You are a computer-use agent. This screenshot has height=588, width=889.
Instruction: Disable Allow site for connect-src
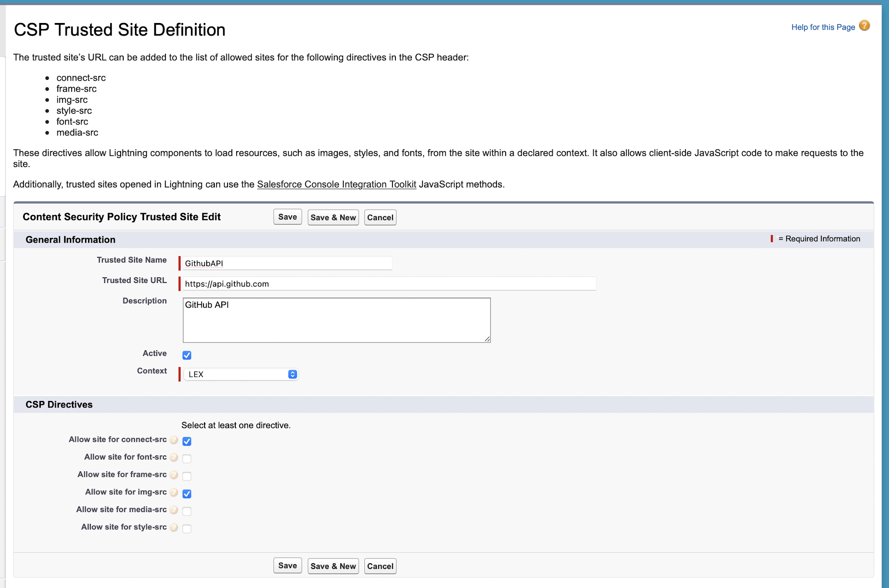pos(187,441)
